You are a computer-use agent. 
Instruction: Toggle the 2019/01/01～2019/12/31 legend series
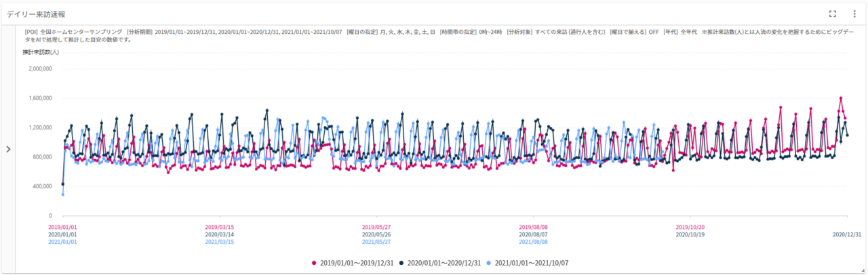tap(355, 262)
